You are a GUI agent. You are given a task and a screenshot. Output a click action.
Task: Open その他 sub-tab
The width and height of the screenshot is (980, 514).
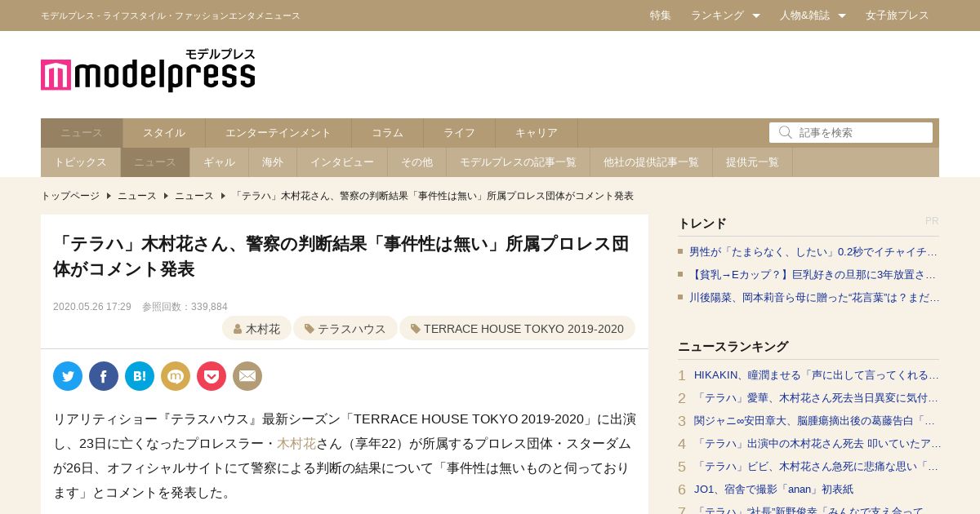click(417, 162)
